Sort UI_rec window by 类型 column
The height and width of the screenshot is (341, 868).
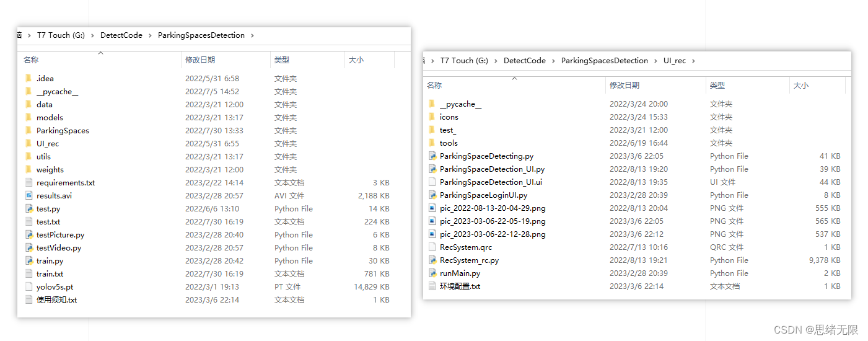pos(717,85)
